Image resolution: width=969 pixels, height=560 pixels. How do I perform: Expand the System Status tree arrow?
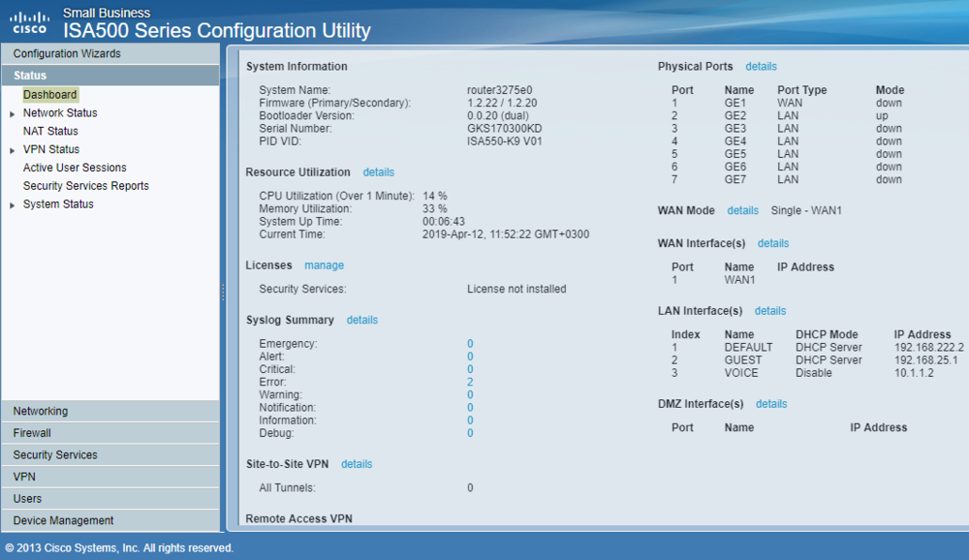coord(13,205)
